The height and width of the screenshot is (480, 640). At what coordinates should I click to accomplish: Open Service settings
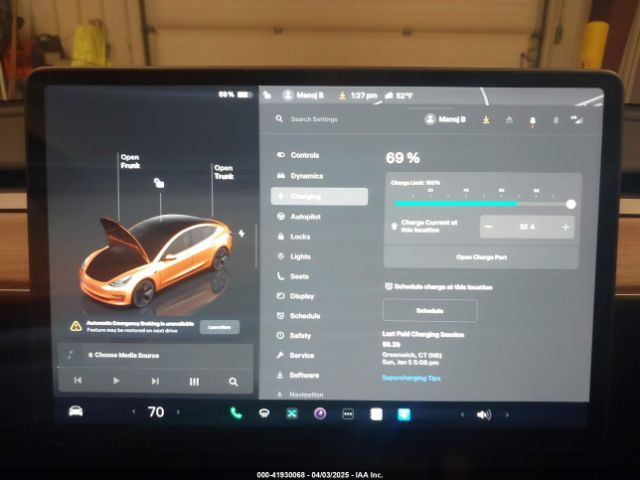[x=296, y=355]
